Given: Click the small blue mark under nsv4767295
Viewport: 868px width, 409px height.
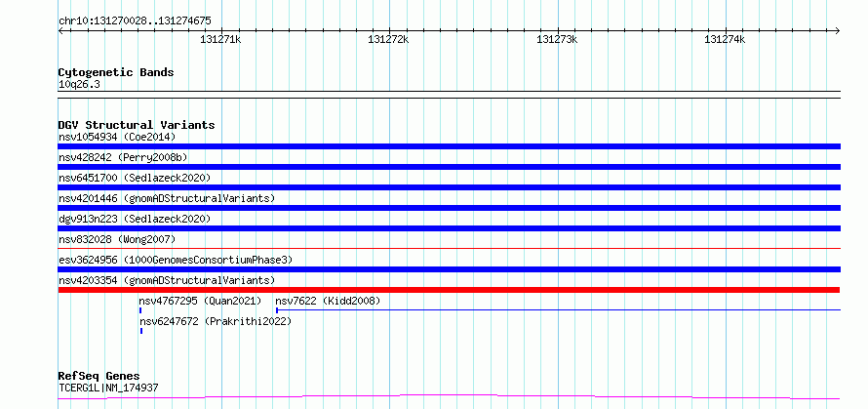Looking at the screenshot, I should coord(140,310).
